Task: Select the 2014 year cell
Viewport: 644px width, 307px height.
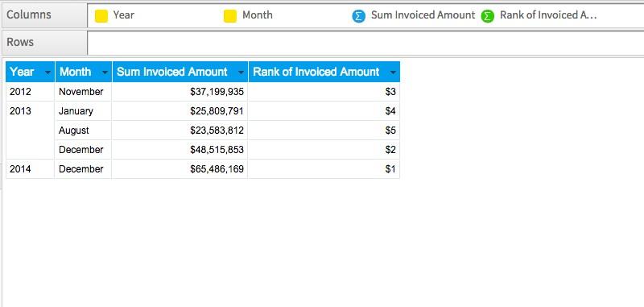Action: (x=31, y=169)
